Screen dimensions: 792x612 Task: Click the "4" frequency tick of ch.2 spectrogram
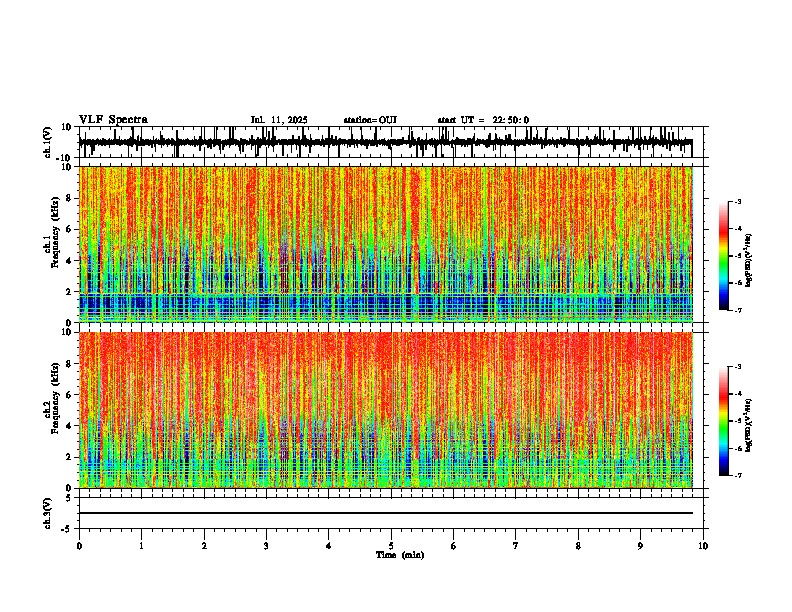click(x=70, y=426)
